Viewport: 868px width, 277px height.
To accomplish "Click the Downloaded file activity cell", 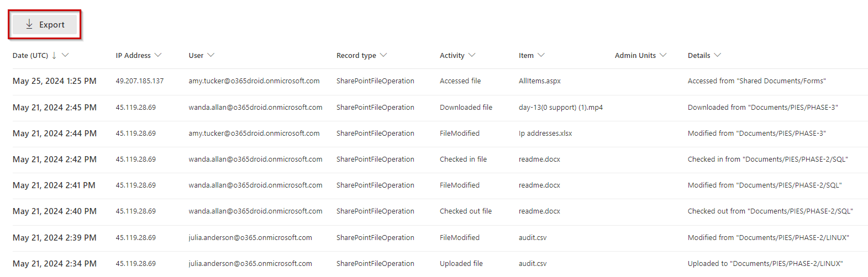I will (466, 108).
